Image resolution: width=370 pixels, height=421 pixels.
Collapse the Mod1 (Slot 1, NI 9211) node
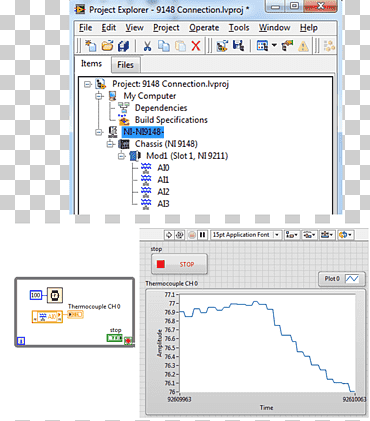(x=122, y=156)
